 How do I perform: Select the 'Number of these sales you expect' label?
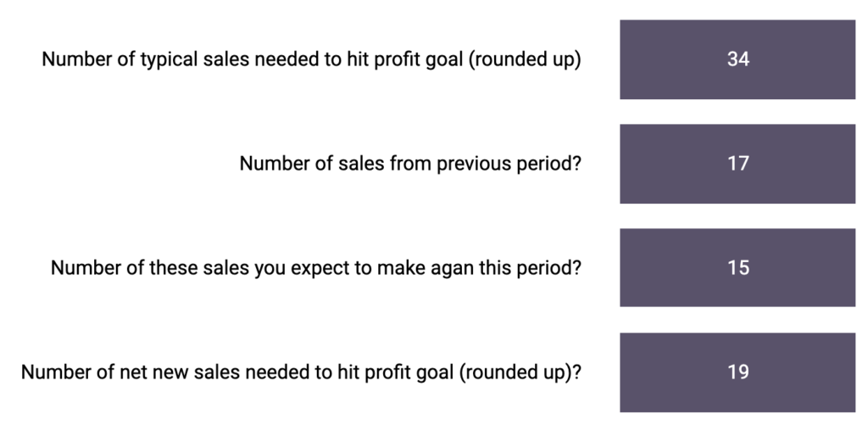coord(316,268)
